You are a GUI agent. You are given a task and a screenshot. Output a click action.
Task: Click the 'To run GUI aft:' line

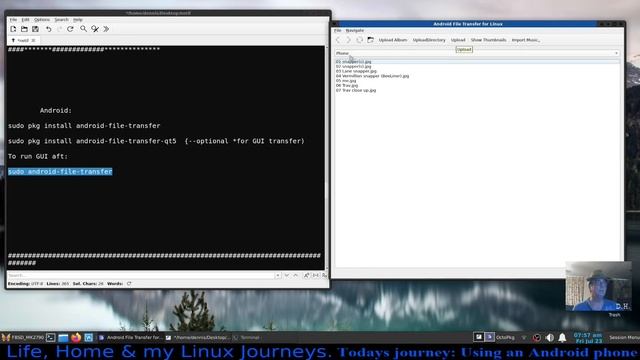(x=38, y=156)
